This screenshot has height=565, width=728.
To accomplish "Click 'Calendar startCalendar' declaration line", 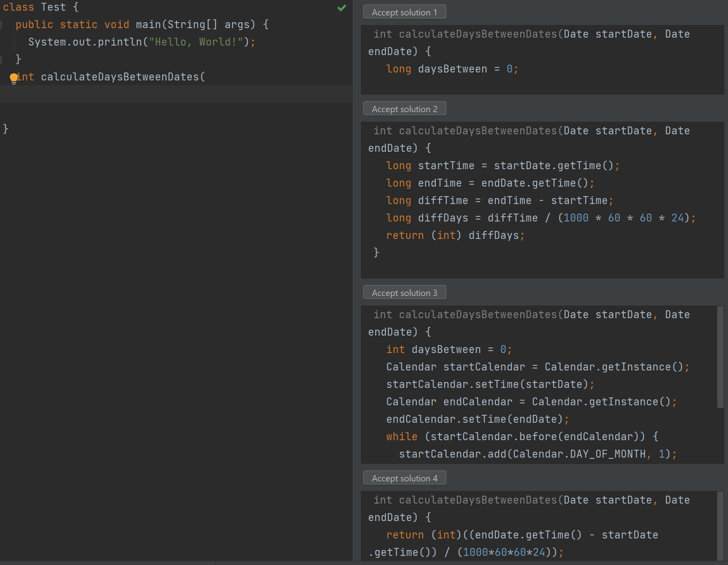I will pos(538,367).
